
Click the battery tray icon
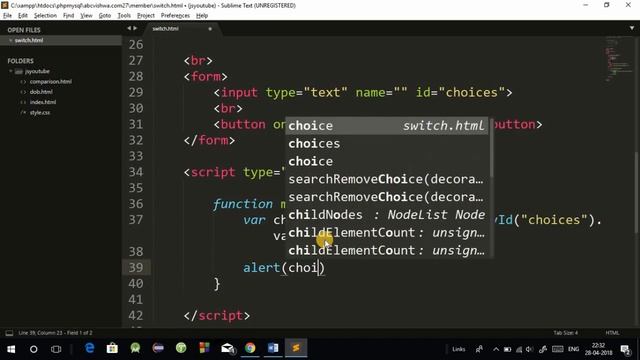click(x=507, y=349)
